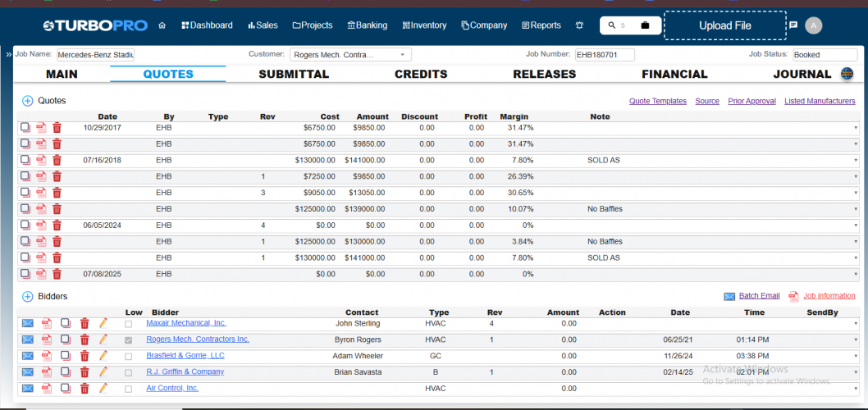Switch to the SUBMITTAL tab

pyautogui.click(x=294, y=74)
